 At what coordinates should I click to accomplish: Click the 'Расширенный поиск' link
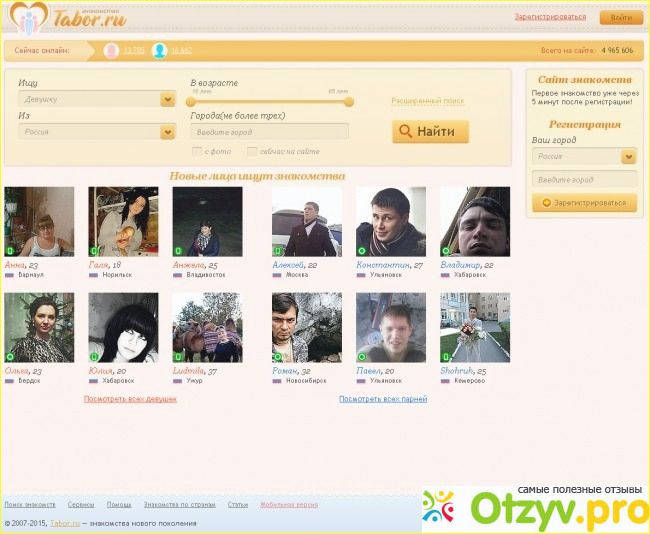(427, 101)
